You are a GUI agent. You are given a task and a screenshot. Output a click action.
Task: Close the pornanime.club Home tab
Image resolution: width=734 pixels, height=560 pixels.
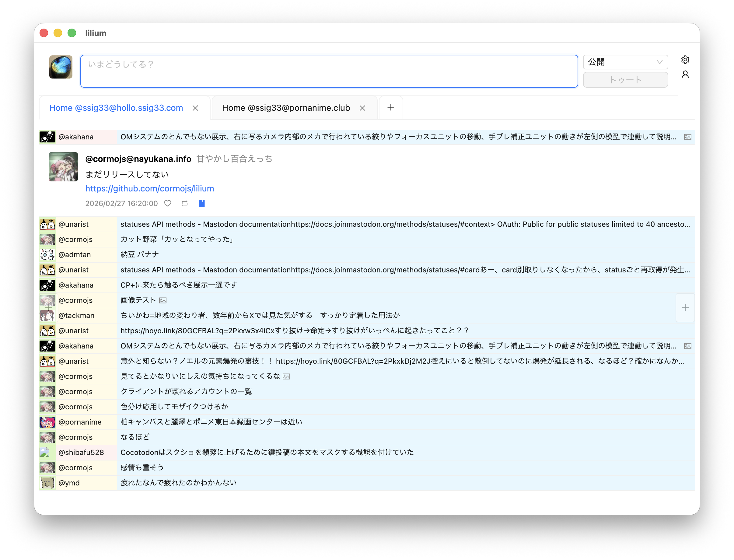(x=362, y=108)
